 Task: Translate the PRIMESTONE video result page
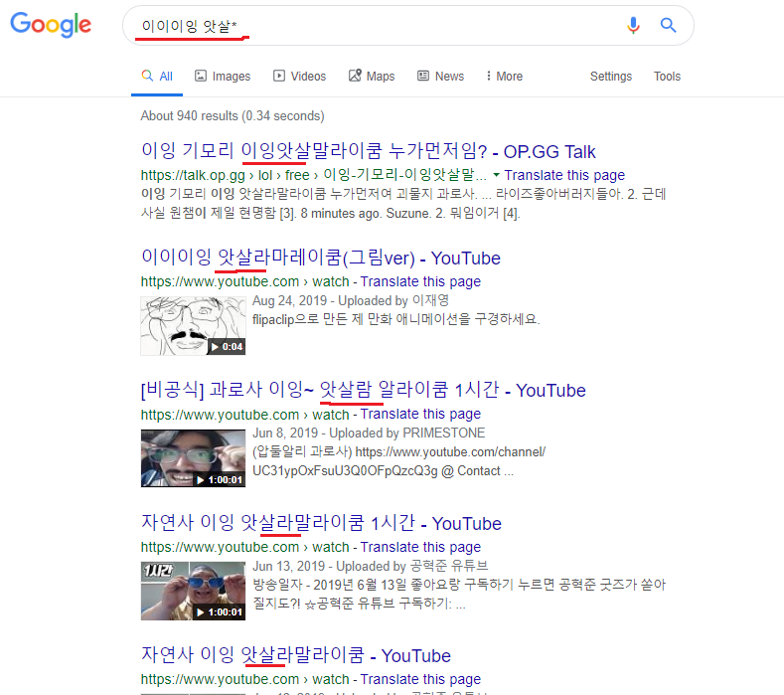pyautogui.click(x=420, y=414)
